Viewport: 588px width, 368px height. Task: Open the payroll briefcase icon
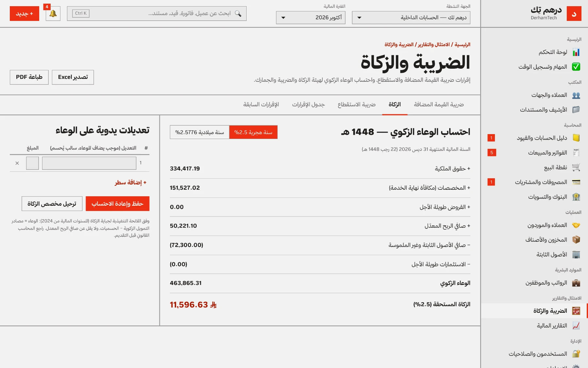[576, 283]
